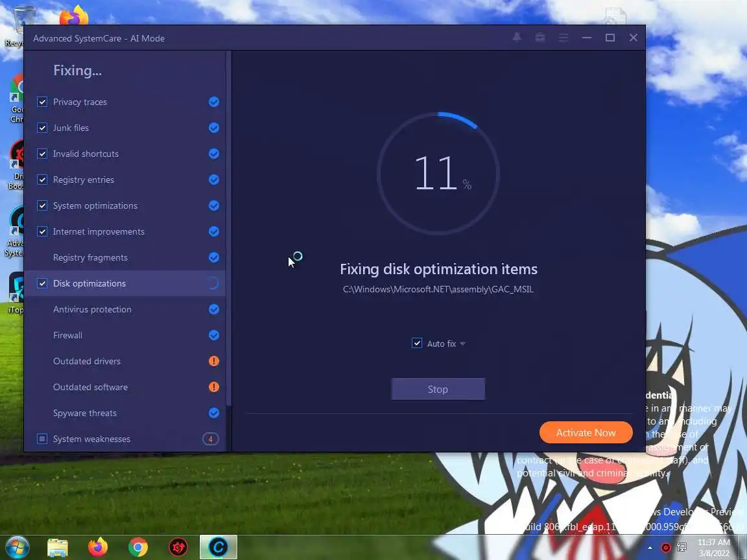Click the bell notification icon in title bar

pos(516,38)
